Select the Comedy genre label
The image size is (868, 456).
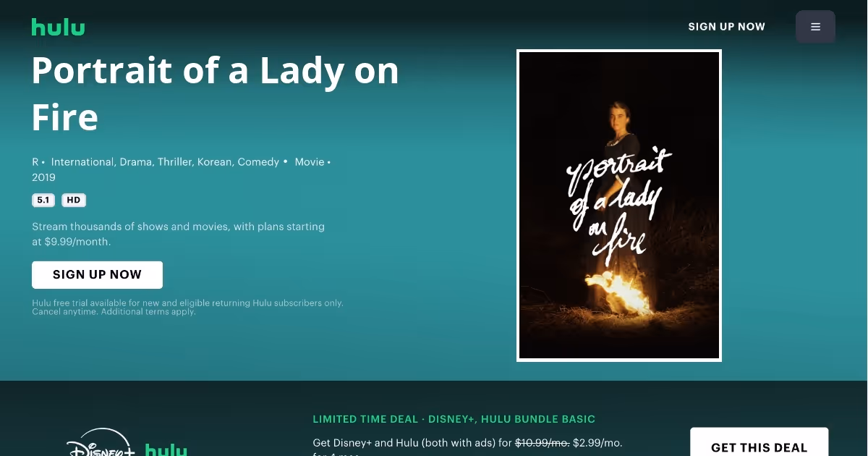(x=258, y=162)
